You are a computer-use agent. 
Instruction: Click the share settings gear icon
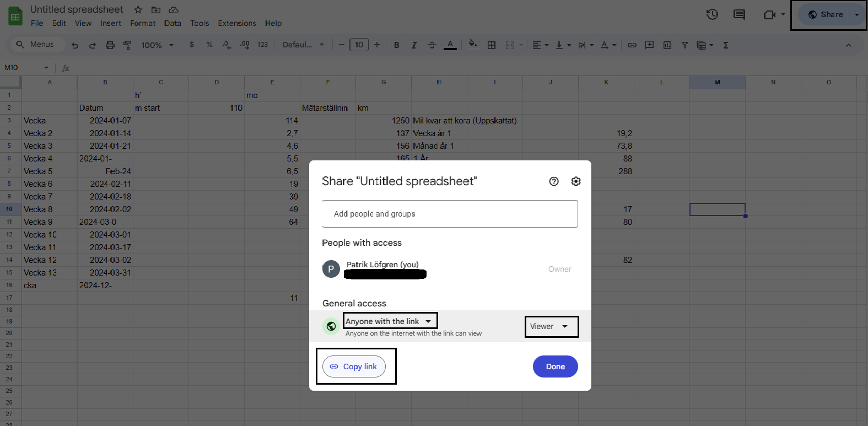(x=576, y=181)
